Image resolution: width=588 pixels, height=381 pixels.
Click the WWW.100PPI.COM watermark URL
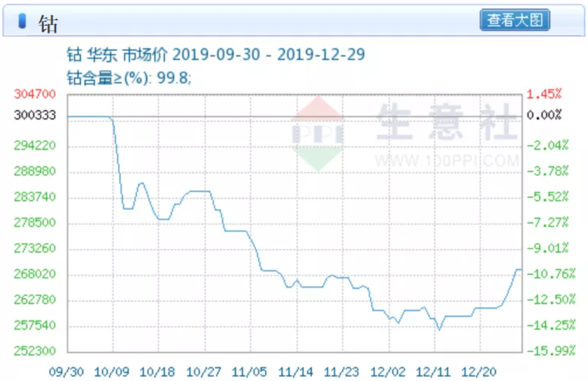[447, 160]
